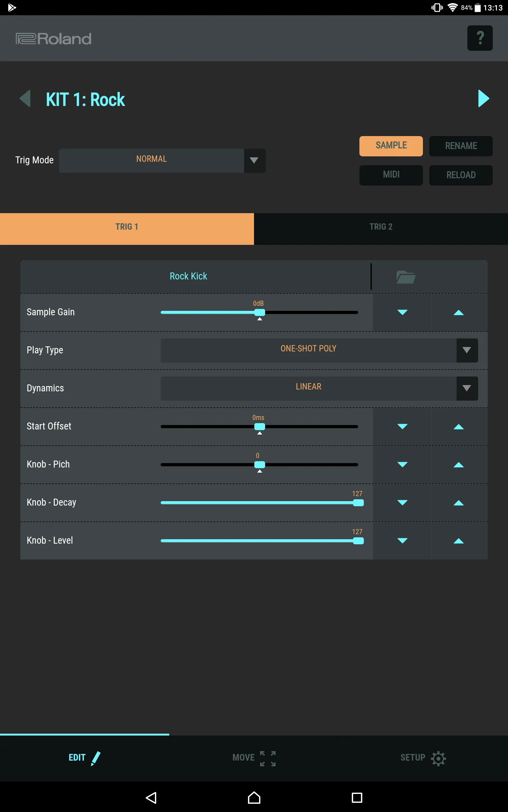Click the RENAME button
This screenshot has width=508, height=812.
pos(461,146)
